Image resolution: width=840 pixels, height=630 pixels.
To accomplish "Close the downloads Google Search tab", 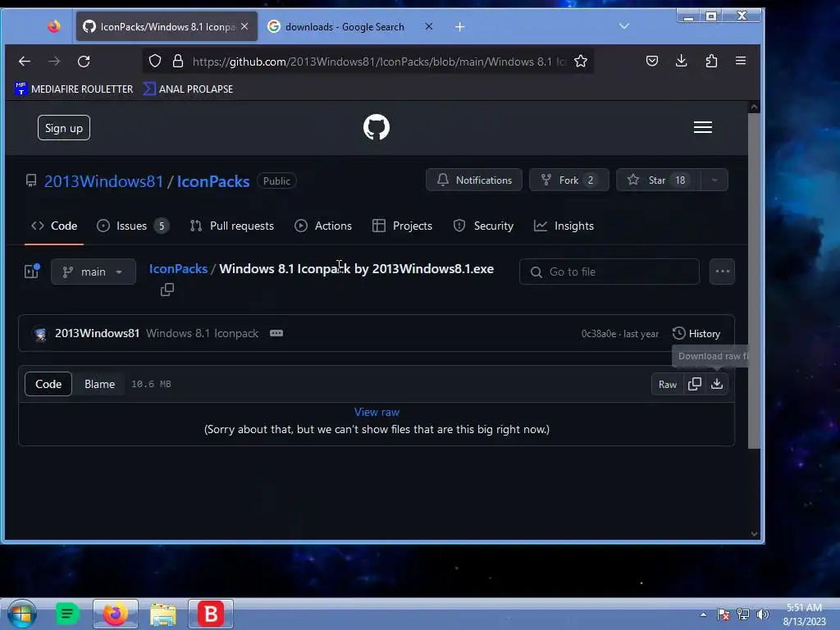I will (x=428, y=26).
